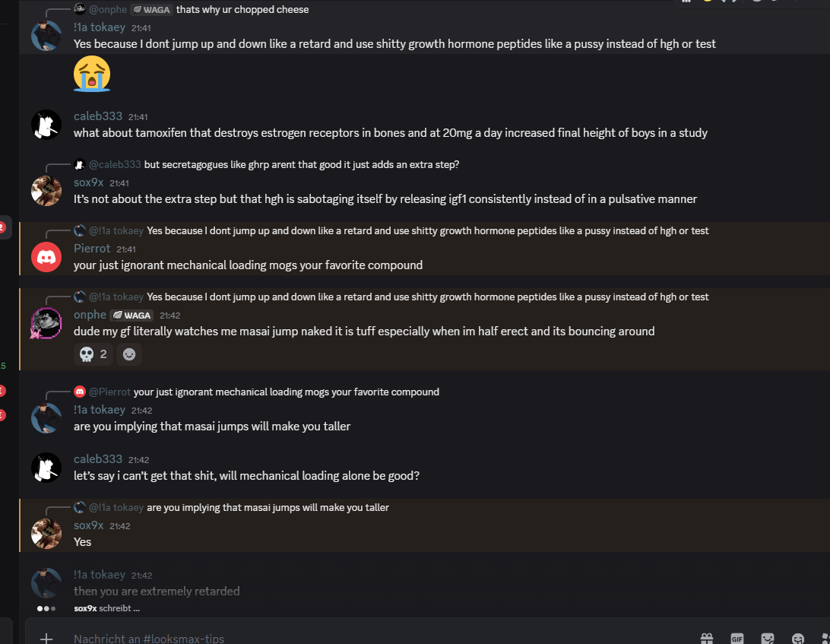This screenshot has height=644, width=830.
Task: Click the WAGA tag beside the 21:42 timestamp
Action: click(x=131, y=316)
